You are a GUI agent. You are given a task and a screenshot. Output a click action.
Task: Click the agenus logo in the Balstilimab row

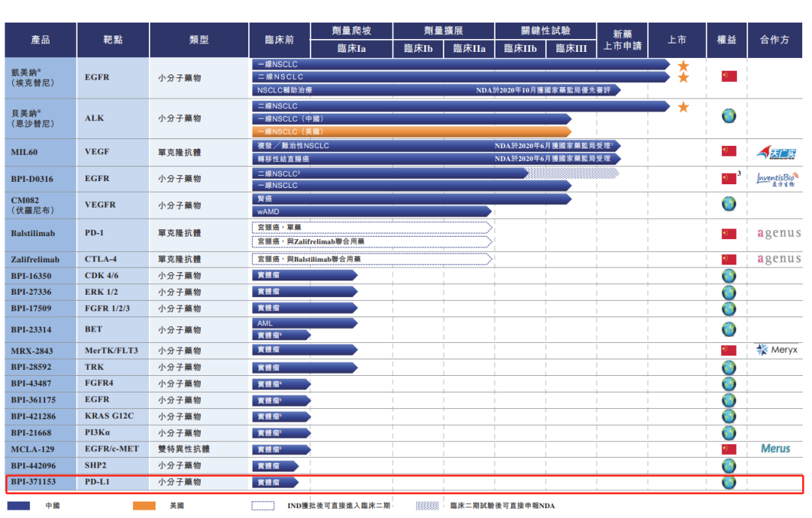(x=779, y=233)
